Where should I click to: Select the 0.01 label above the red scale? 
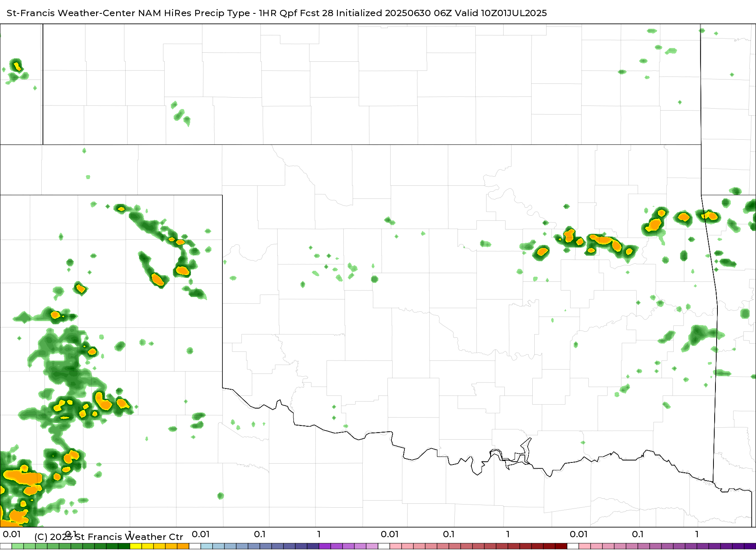coord(389,534)
